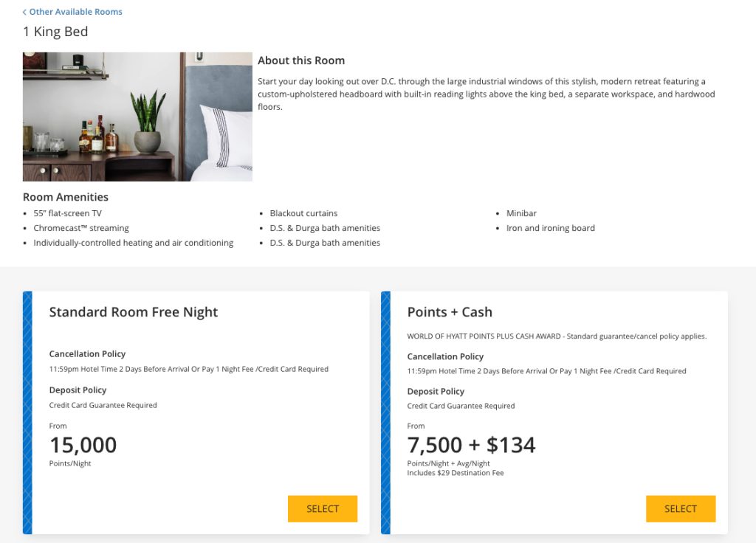Click the 15,000 Points/Night price
The width and height of the screenshot is (756, 543).
[83, 445]
